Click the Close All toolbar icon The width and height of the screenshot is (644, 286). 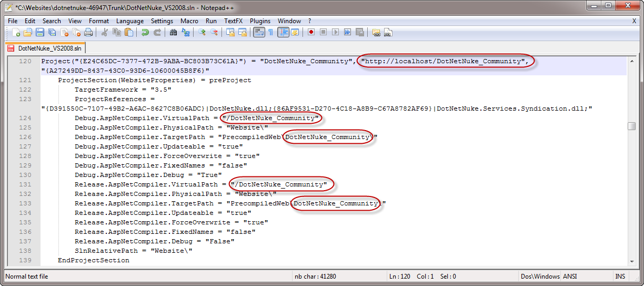pyautogui.click(x=76, y=33)
